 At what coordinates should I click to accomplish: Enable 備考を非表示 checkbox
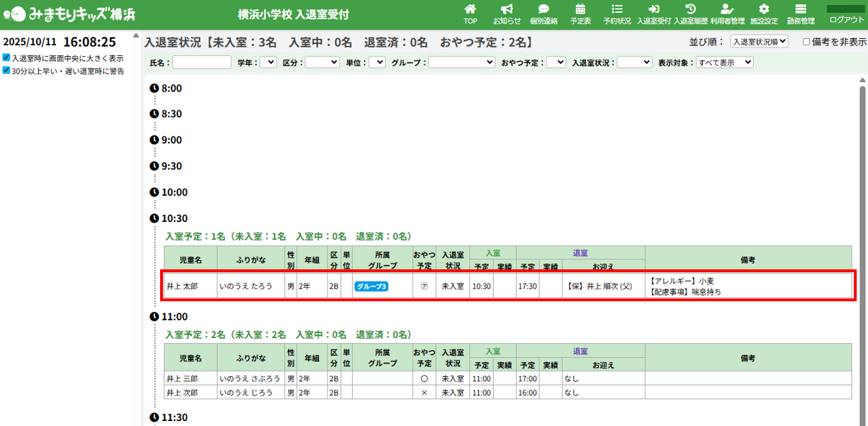tap(806, 42)
